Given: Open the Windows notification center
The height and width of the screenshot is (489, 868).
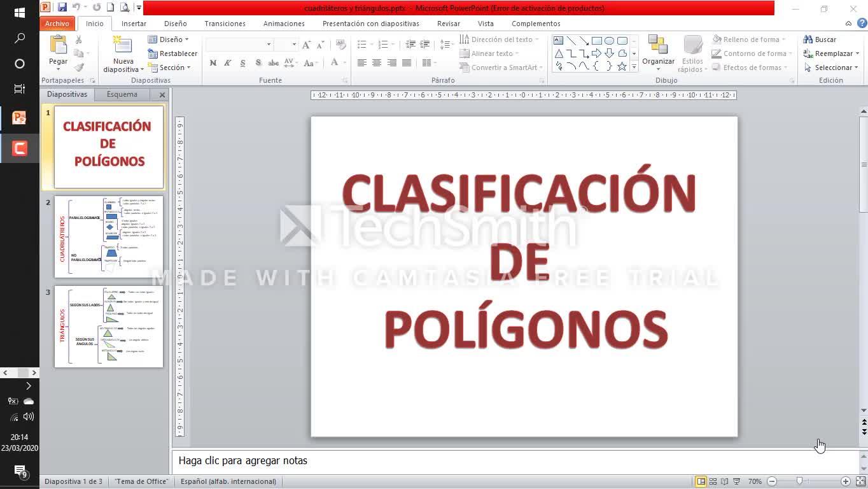Looking at the screenshot, I should (20, 471).
